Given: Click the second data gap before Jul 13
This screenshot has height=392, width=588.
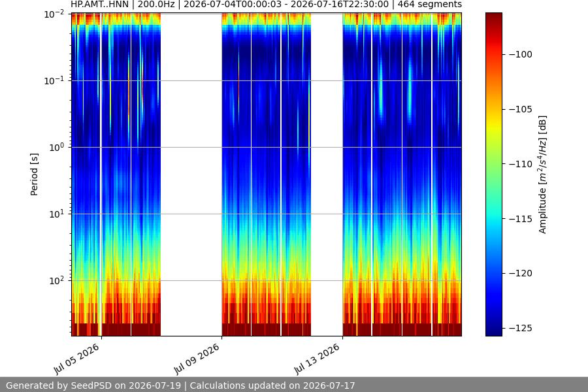Looking at the screenshot, I should click(x=327, y=174).
